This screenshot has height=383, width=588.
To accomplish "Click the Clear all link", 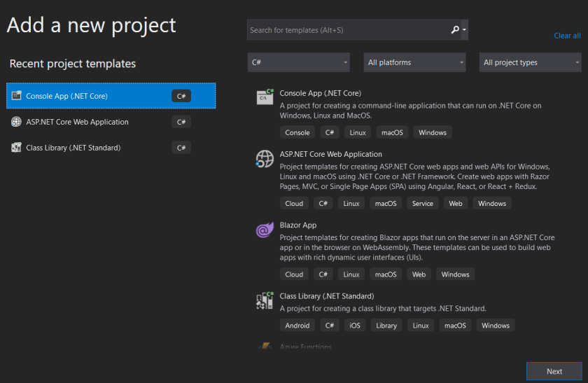I will point(567,36).
